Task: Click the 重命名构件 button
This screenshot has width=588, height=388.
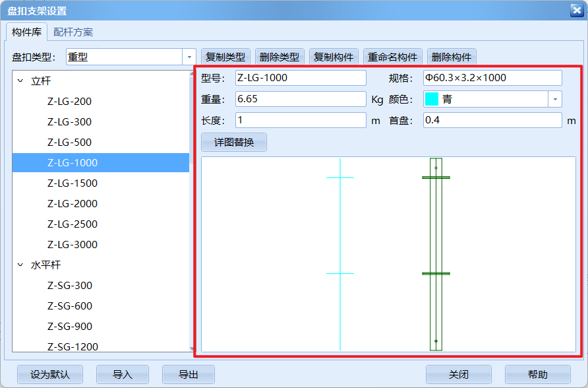Action: (x=394, y=56)
